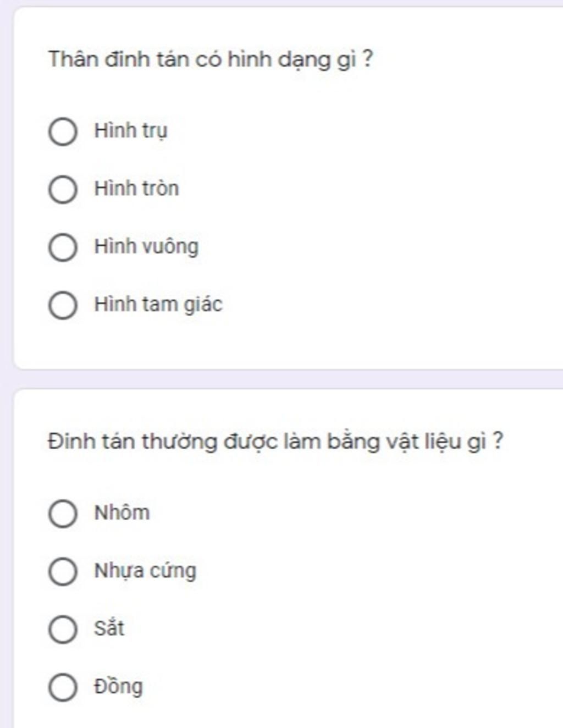Tick the Sắt radio circle
The height and width of the screenshot is (728, 563).
click(x=63, y=629)
